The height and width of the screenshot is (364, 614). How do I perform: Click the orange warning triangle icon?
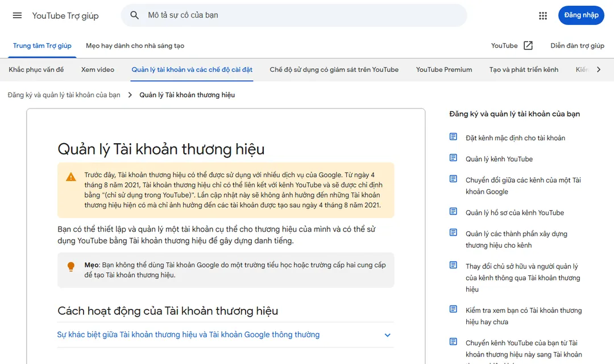point(71,177)
